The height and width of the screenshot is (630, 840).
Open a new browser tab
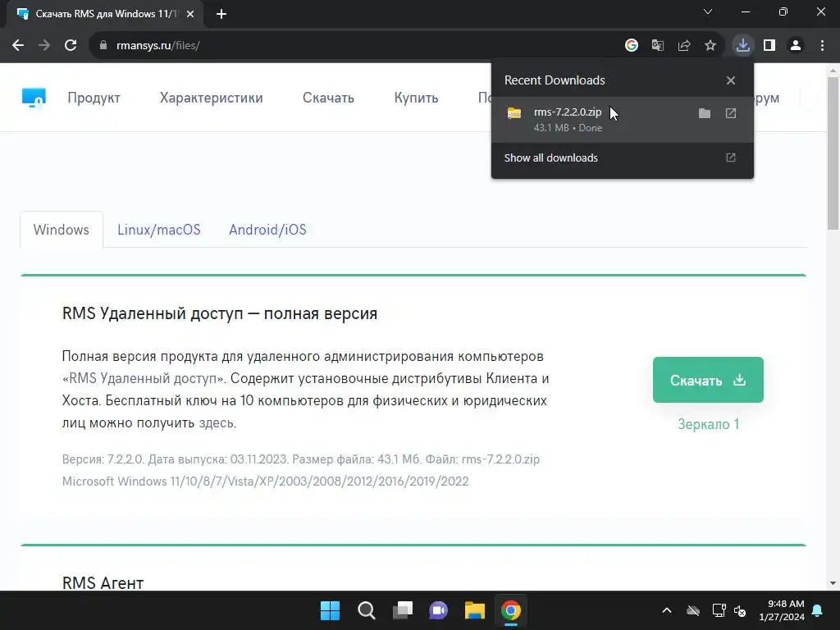pos(221,14)
